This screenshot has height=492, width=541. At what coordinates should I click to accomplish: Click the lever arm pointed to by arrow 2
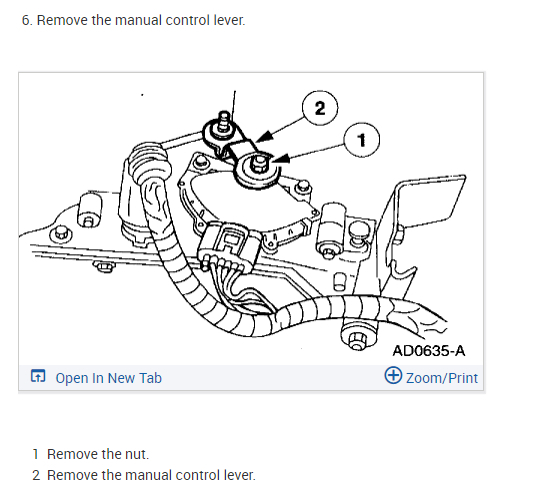(241, 151)
